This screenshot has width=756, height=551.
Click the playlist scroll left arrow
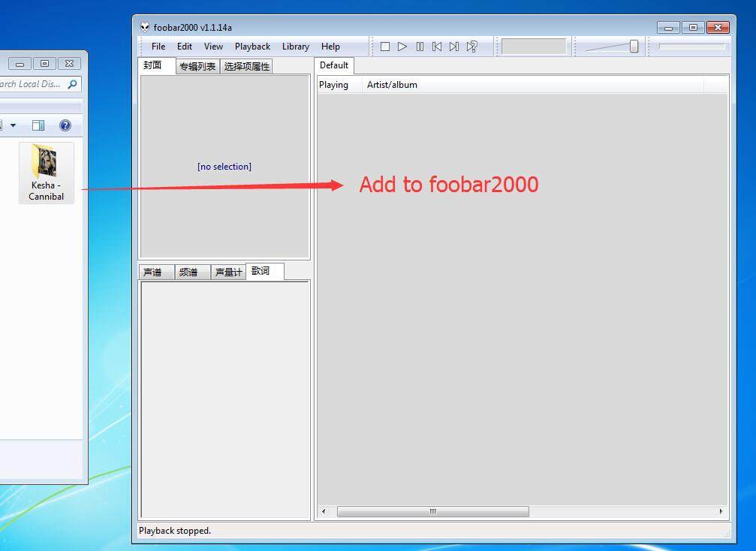(x=324, y=511)
